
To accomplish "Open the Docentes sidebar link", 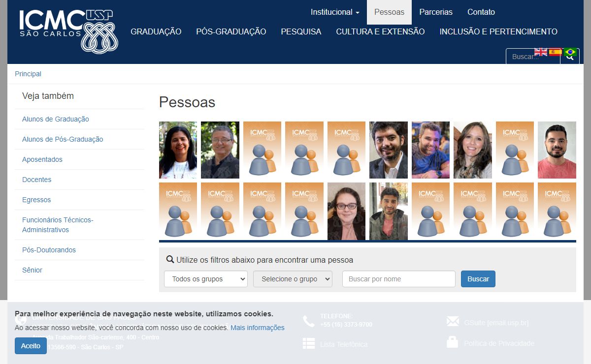I will click(37, 180).
